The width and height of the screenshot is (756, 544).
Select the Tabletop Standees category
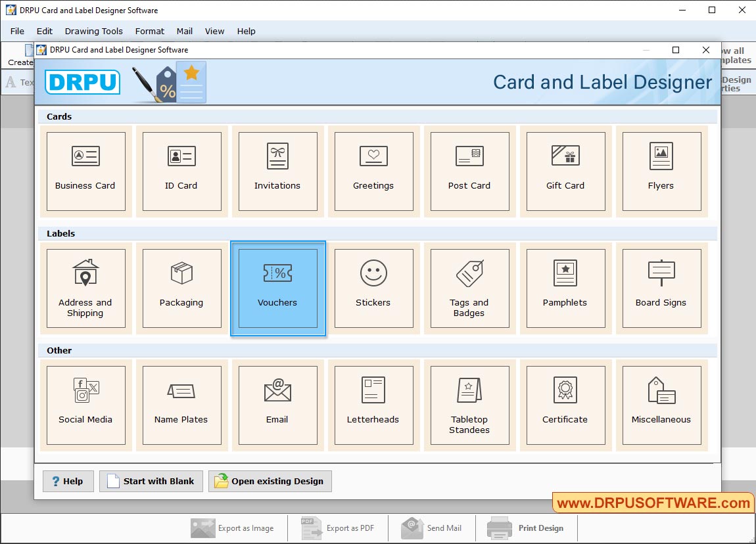click(469, 405)
